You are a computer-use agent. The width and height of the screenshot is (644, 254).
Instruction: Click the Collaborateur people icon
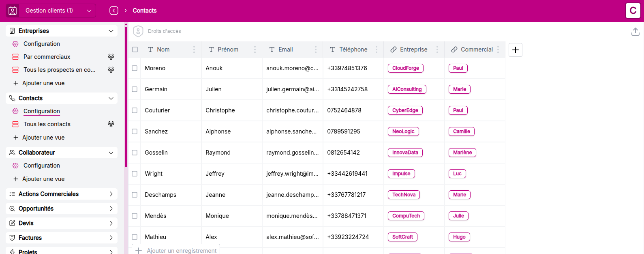pos(12,153)
